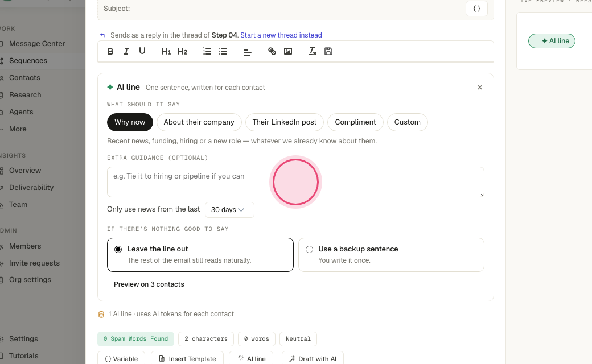The width and height of the screenshot is (592, 364).
Task: Toggle bold formatting in editor toolbar
Action: pyautogui.click(x=110, y=51)
